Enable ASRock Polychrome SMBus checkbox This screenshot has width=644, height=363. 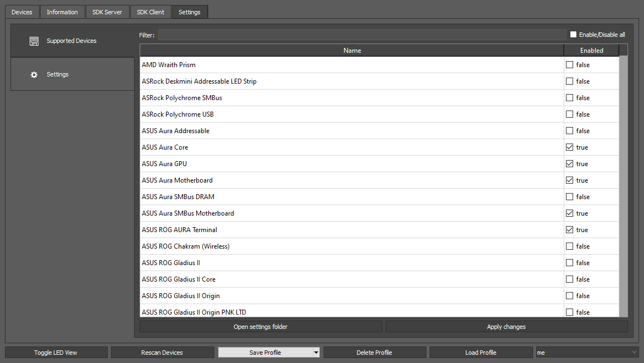569,97
